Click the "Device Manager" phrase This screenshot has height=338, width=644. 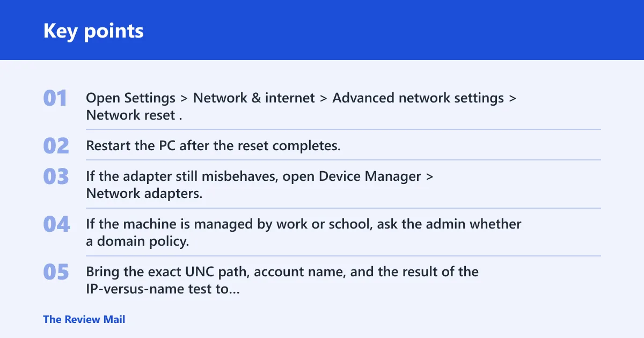pyautogui.click(x=370, y=177)
